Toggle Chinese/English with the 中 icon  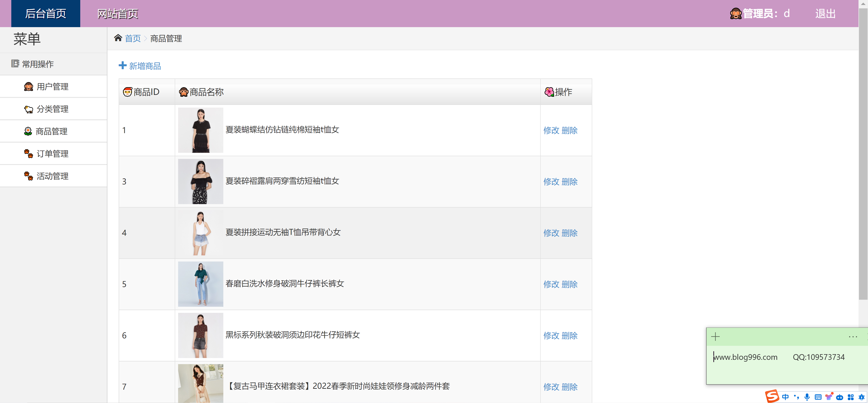[785, 397]
